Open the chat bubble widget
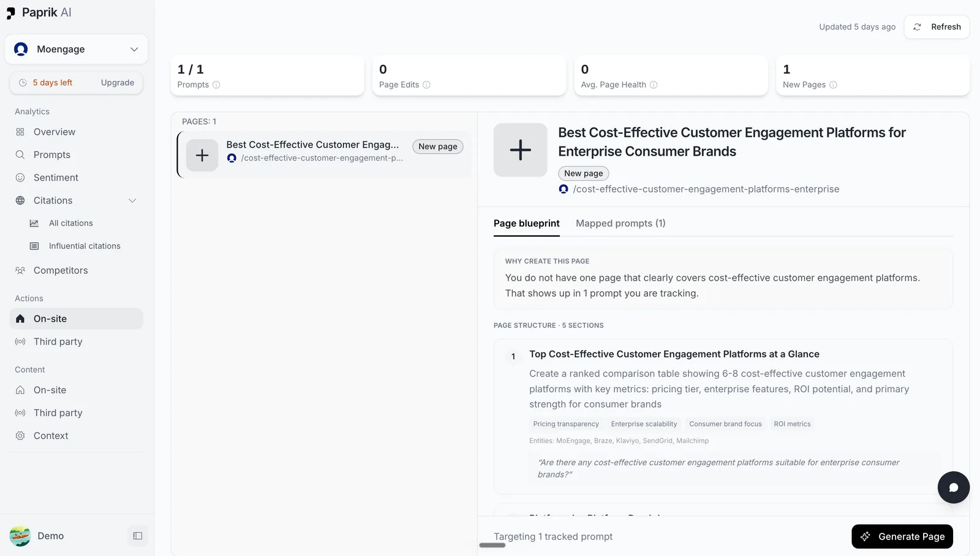 point(953,487)
